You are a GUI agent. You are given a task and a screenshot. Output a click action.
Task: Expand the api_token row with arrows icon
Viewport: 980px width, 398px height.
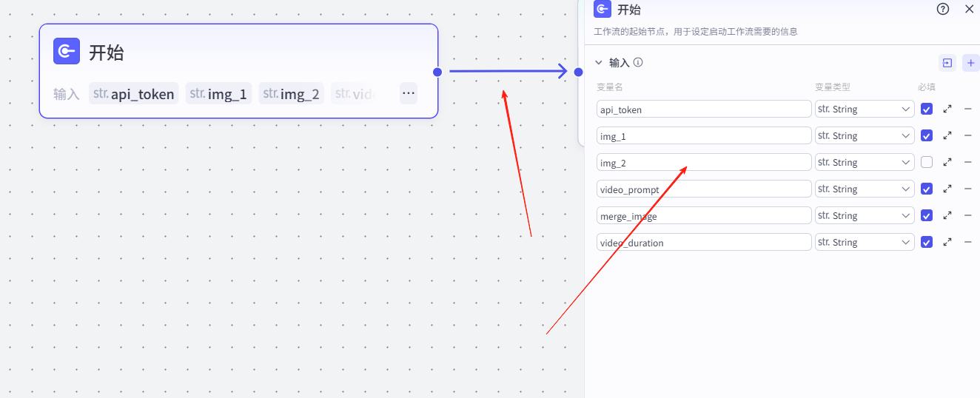[x=947, y=109]
